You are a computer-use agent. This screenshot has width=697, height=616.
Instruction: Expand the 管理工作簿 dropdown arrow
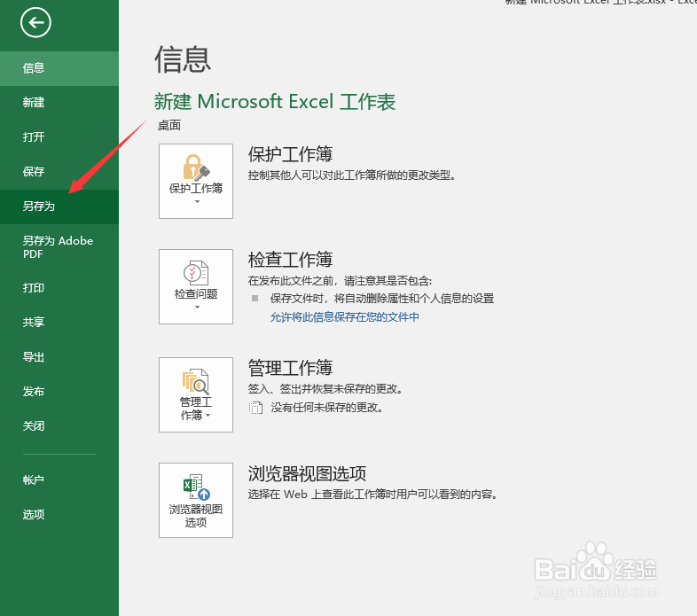pyautogui.click(x=208, y=416)
